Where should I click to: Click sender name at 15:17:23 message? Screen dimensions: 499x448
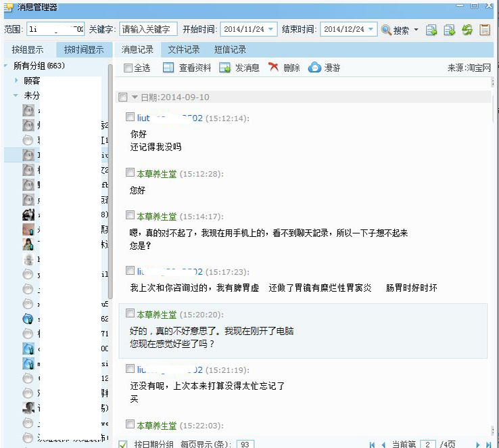tap(170, 272)
